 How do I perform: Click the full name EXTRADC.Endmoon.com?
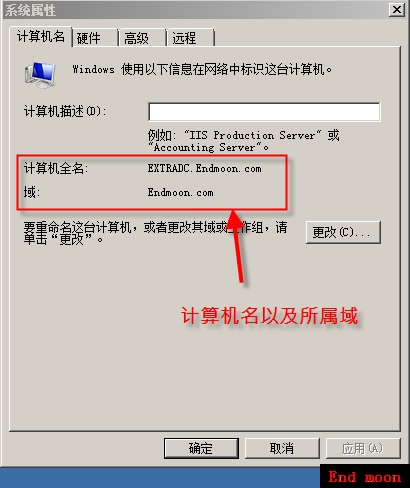click(x=204, y=168)
